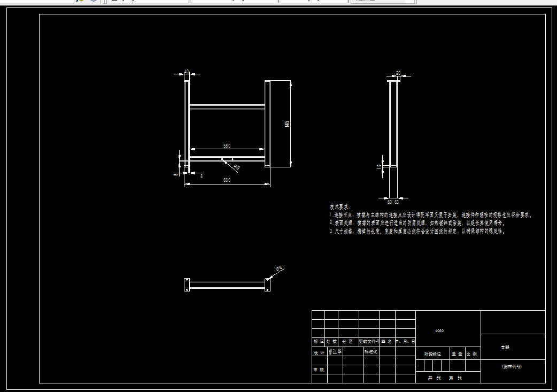Click the "分区" title block cell
The image size is (557, 392).
point(348,342)
